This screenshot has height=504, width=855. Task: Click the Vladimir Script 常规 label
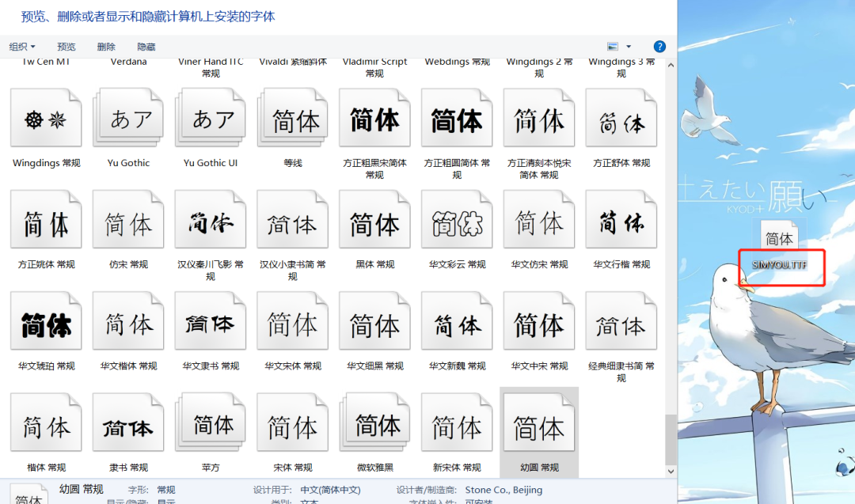point(374,67)
